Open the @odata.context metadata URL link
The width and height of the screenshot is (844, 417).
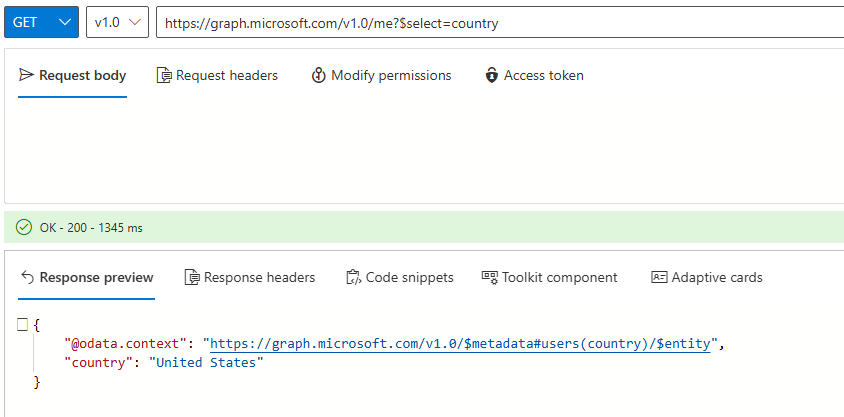click(460, 344)
